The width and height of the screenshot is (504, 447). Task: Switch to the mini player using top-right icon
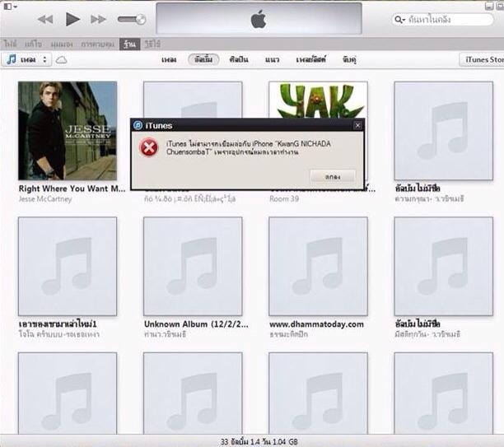pyautogui.click(x=489, y=6)
